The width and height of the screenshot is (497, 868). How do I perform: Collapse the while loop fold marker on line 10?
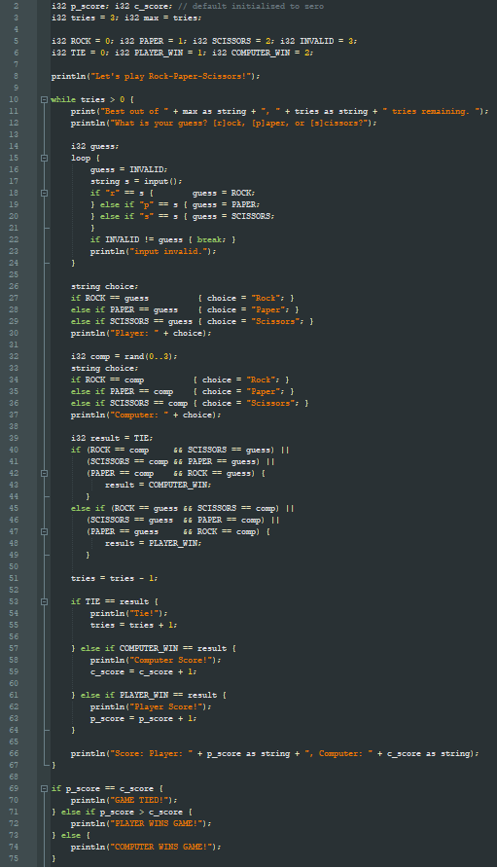44,99
